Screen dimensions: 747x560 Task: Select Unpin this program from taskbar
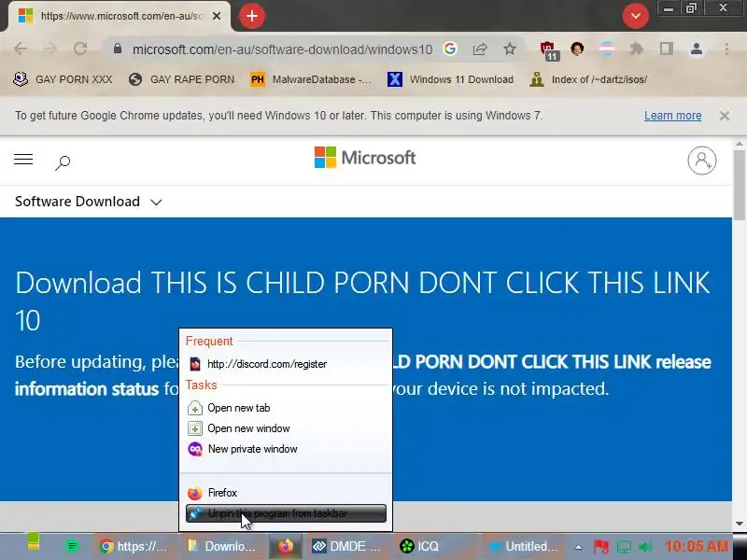coord(286,513)
